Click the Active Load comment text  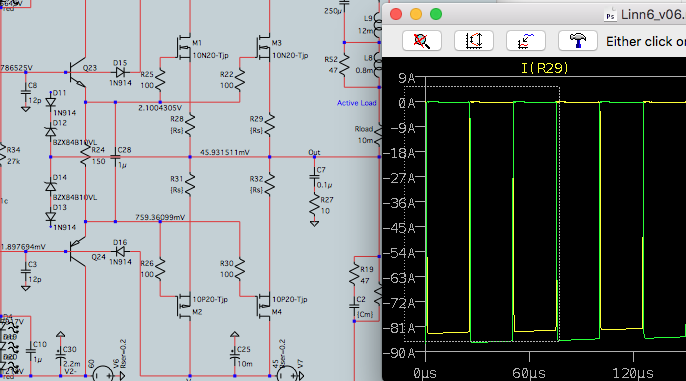point(357,103)
